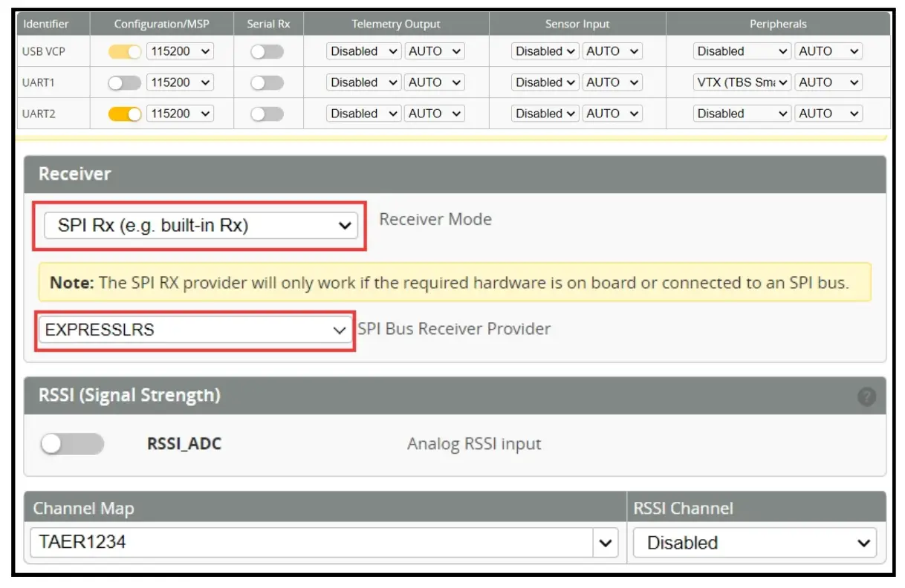Screen dimensions: 905x588
Task: Click the Receiver Mode label
Action: click(x=435, y=220)
